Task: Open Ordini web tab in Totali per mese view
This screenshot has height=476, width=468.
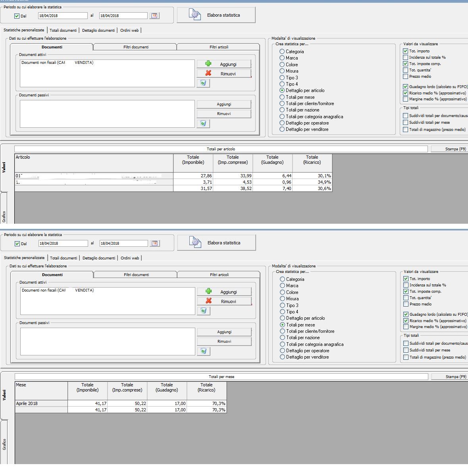Action: 130,258
